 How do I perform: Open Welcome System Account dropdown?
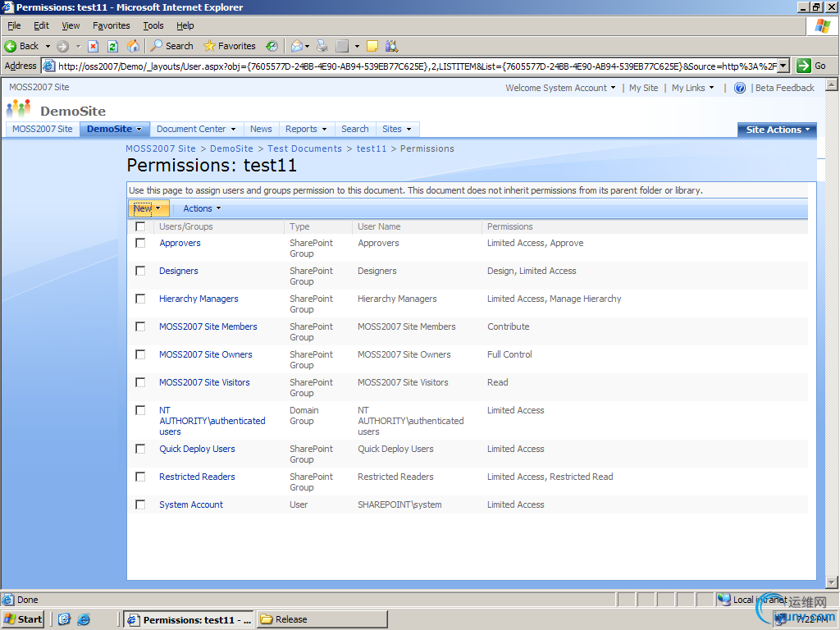tap(560, 88)
